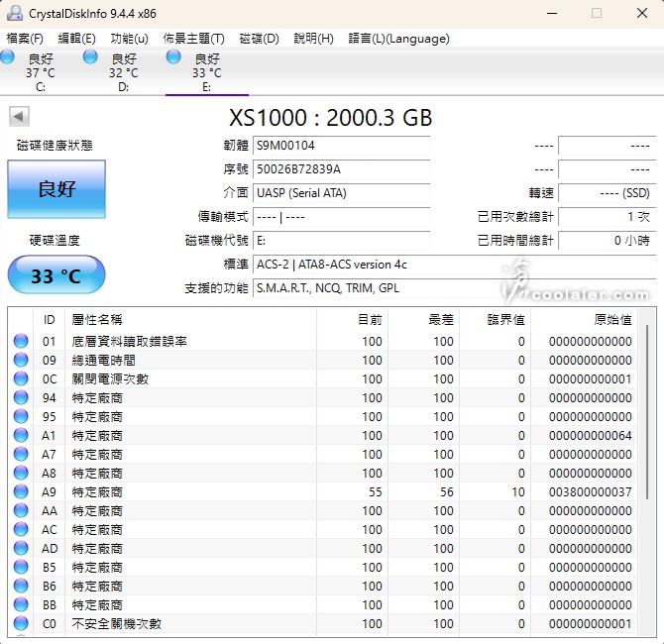Click status orb for attribute A8
Image resolution: width=664 pixels, height=644 pixels.
click(x=21, y=473)
